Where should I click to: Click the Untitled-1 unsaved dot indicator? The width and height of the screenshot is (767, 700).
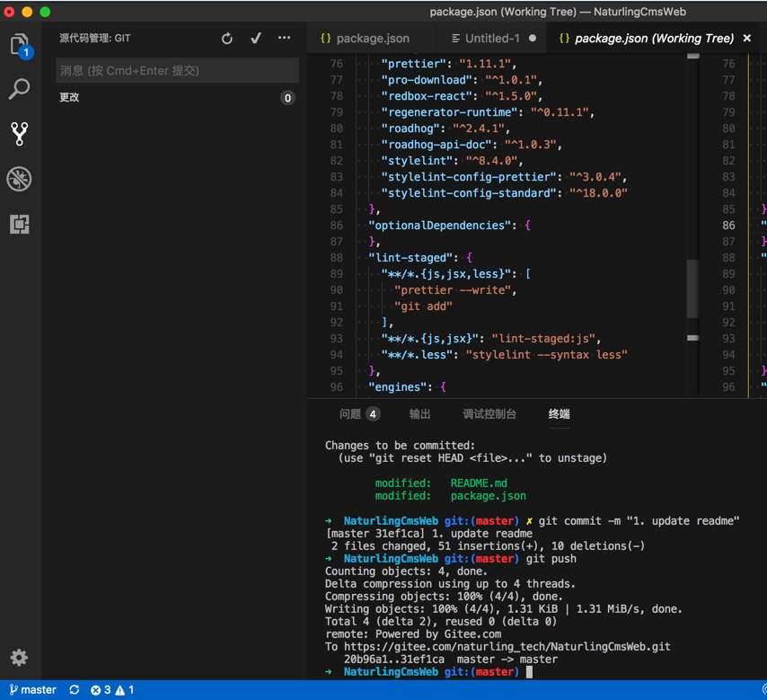(533, 38)
